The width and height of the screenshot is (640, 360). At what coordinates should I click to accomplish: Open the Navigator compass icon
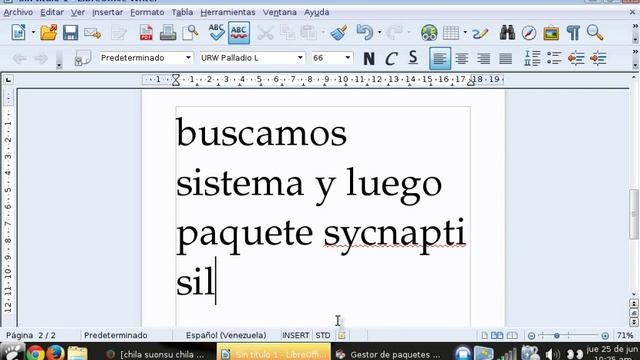pos(529,32)
